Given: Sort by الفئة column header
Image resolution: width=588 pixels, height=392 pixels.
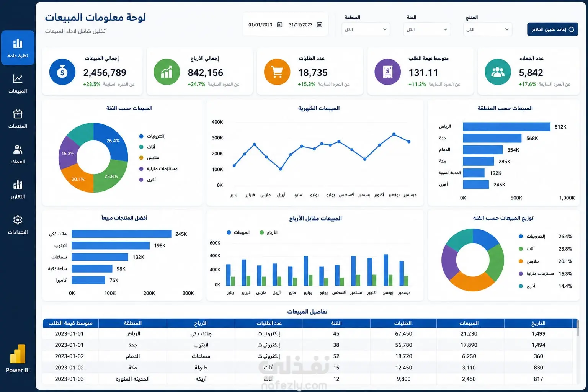Looking at the screenshot, I should (x=336, y=323).
